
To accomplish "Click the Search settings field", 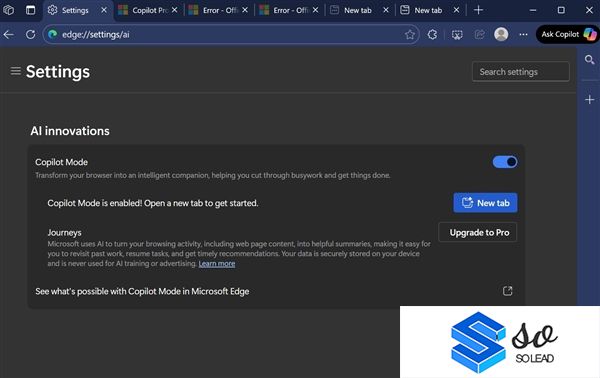I will tap(520, 72).
